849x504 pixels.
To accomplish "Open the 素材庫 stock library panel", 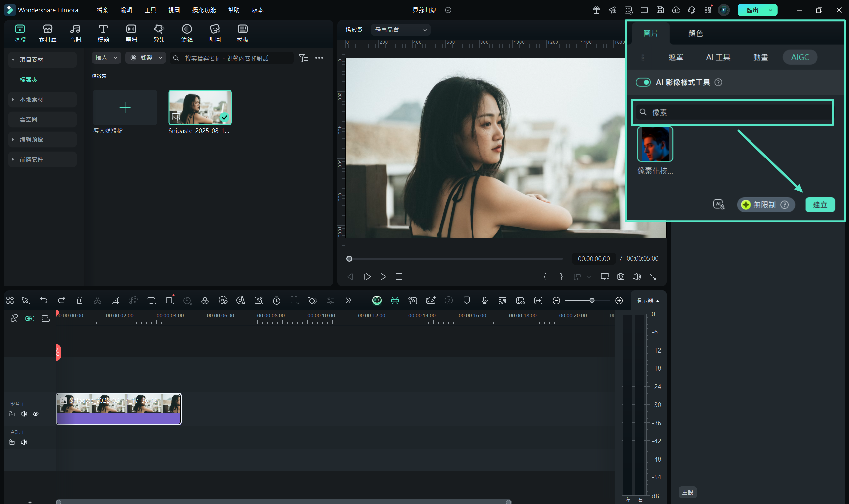I will coord(47,33).
